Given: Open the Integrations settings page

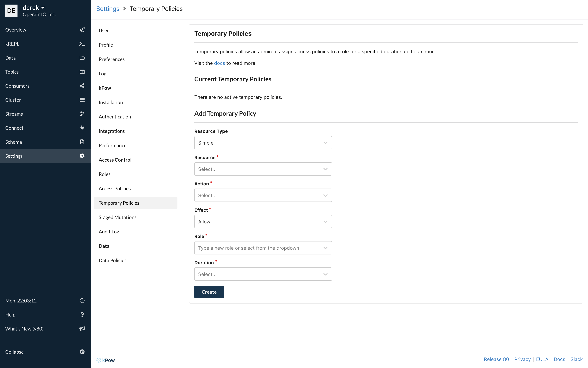Looking at the screenshot, I should click(136, 131).
